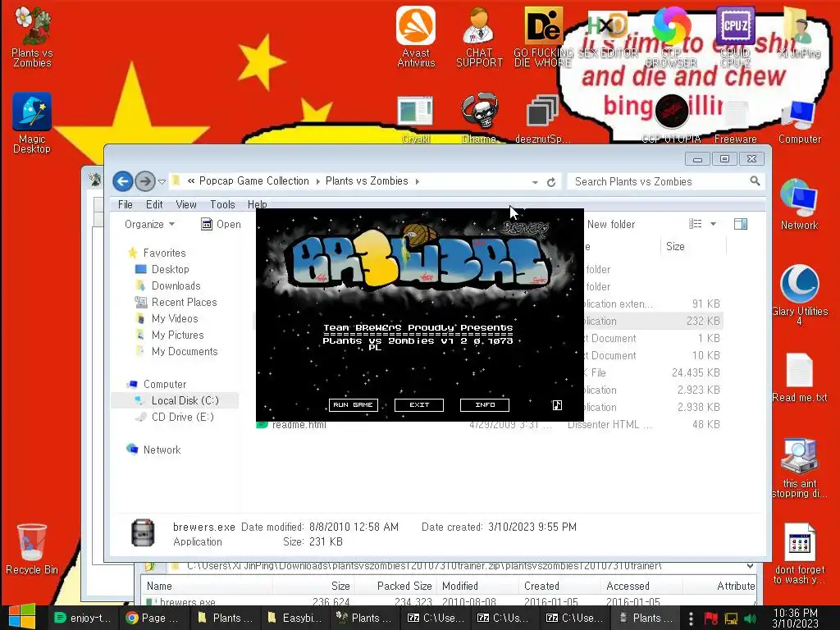Switch to the Easybi... taskbar folder item
This screenshot has height=630, width=840.
(x=295, y=618)
